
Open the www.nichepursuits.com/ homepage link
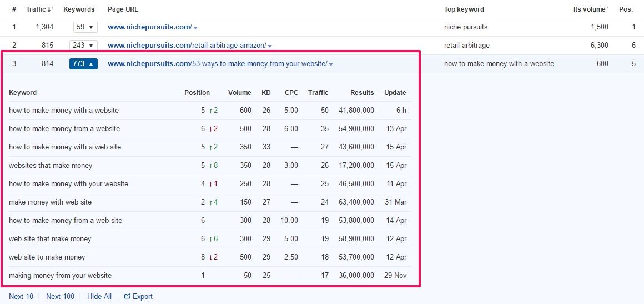click(x=149, y=27)
